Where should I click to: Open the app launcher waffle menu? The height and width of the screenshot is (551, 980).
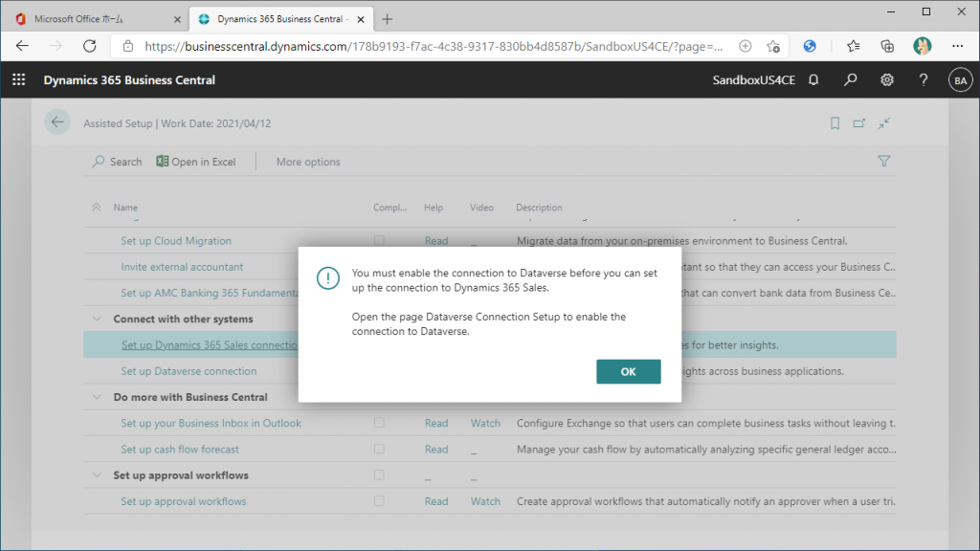(19, 80)
